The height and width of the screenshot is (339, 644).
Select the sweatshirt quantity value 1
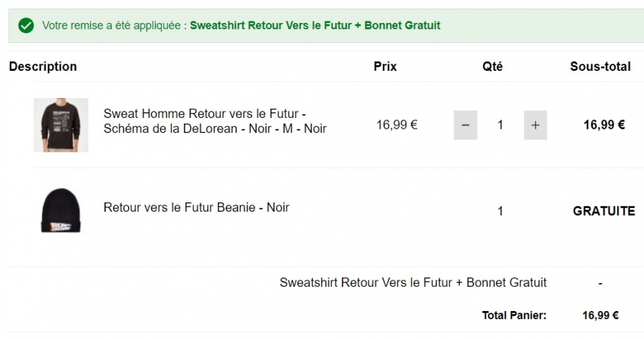click(x=500, y=124)
